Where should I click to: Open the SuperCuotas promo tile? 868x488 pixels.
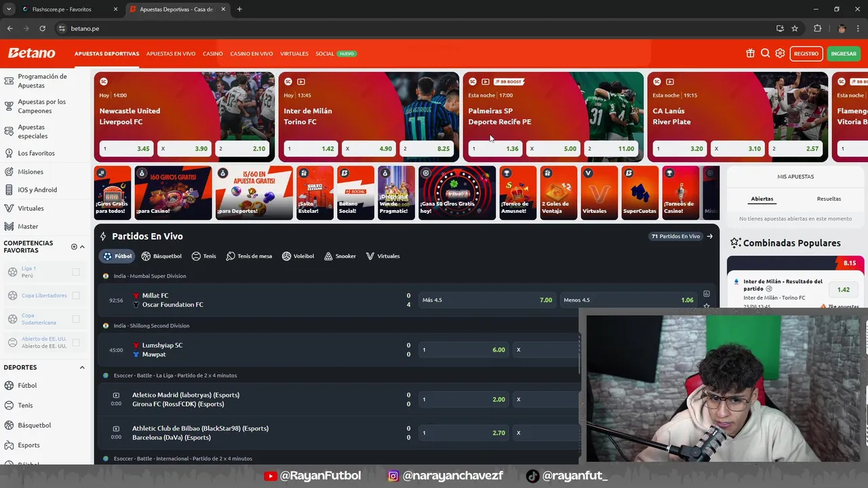tap(639, 193)
